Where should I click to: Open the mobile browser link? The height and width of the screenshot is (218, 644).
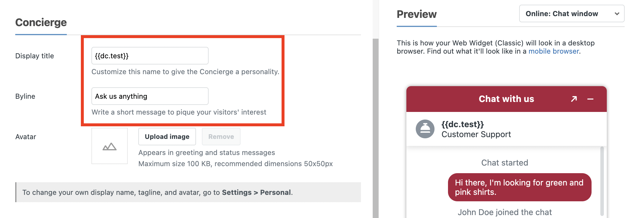click(553, 51)
